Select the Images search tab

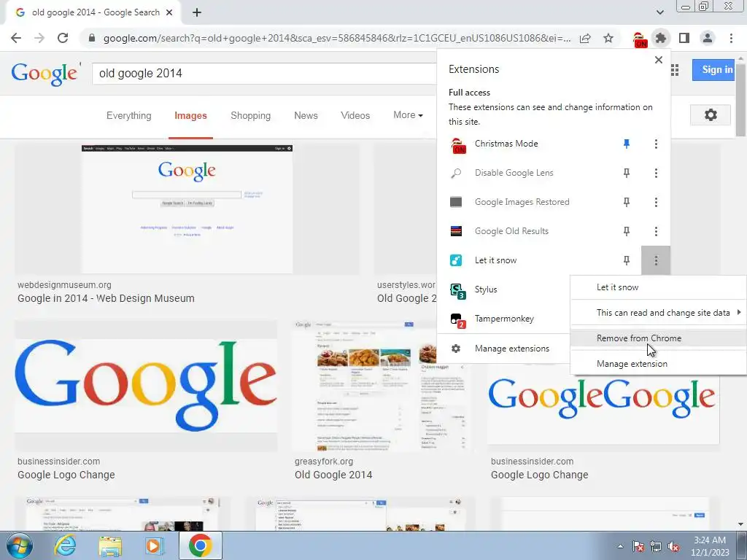point(190,115)
